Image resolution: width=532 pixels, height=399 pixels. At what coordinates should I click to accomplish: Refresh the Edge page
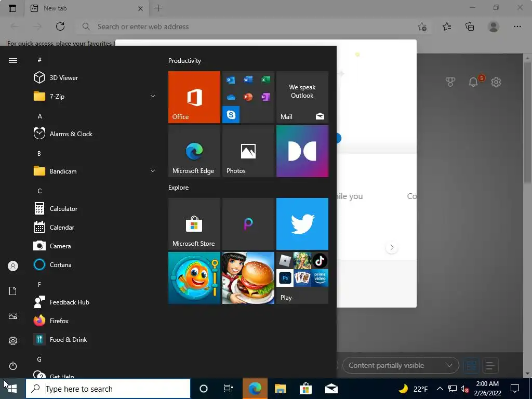[x=60, y=26]
